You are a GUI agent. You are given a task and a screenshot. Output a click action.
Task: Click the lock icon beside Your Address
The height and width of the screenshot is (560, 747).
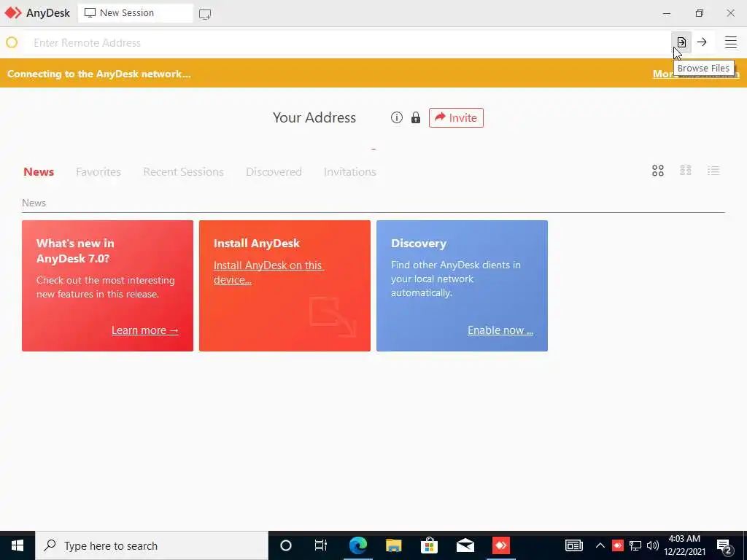416,117
